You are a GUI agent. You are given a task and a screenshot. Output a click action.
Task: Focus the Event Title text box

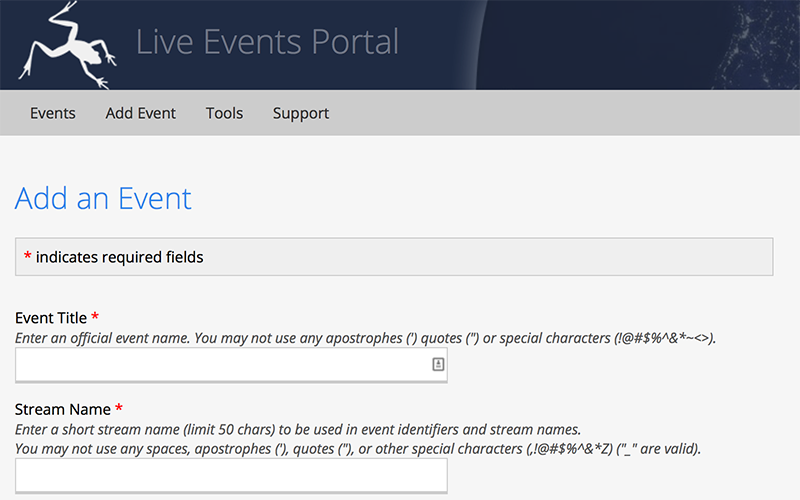[x=231, y=365]
